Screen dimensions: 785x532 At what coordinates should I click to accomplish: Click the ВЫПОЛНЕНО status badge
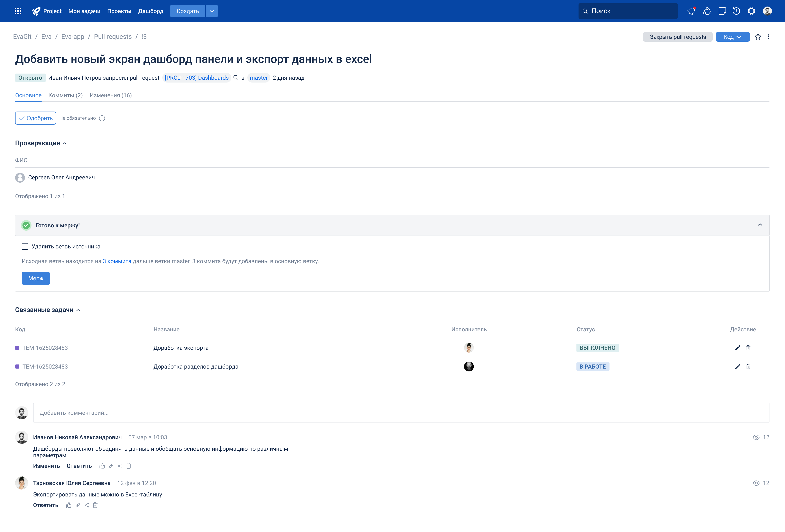point(597,348)
